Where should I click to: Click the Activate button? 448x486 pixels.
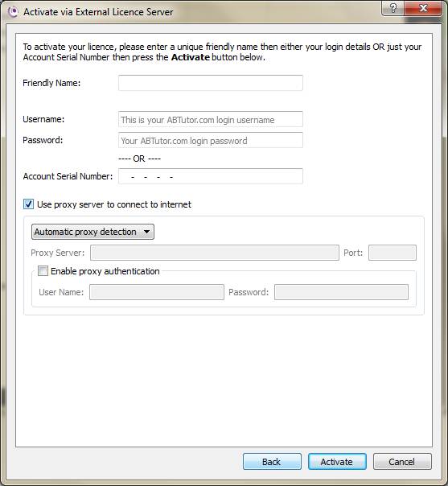337,462
